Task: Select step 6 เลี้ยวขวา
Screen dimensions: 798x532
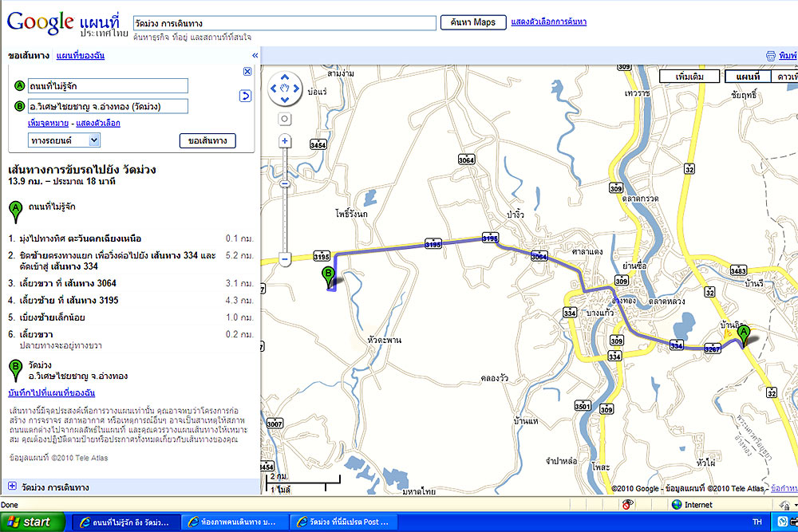Action: 131,339
